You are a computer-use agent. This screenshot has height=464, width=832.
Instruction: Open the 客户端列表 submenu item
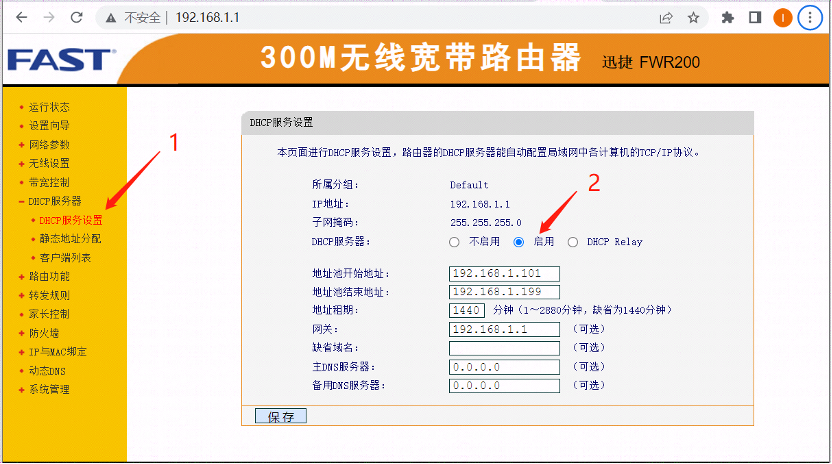tap(65, 257)
